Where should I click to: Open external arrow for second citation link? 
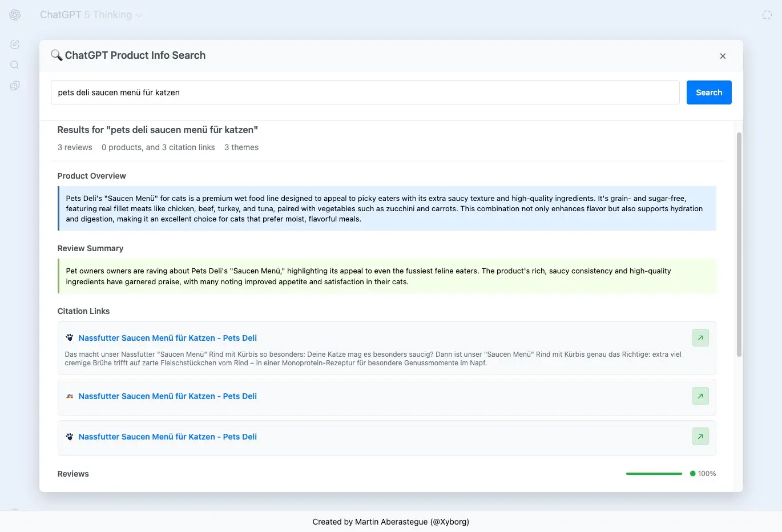click(x=700, y=396)
